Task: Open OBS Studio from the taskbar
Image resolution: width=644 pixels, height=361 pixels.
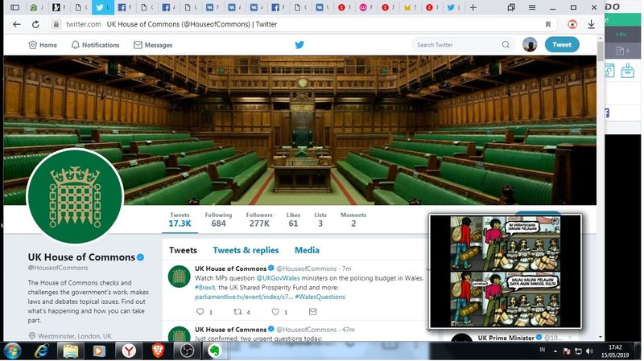Action: click(187, 351)
